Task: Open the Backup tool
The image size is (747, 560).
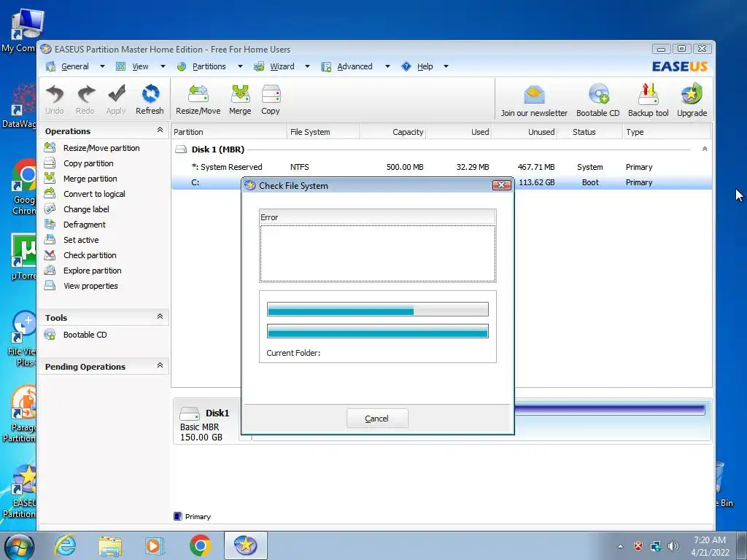Action: [649, 100]
